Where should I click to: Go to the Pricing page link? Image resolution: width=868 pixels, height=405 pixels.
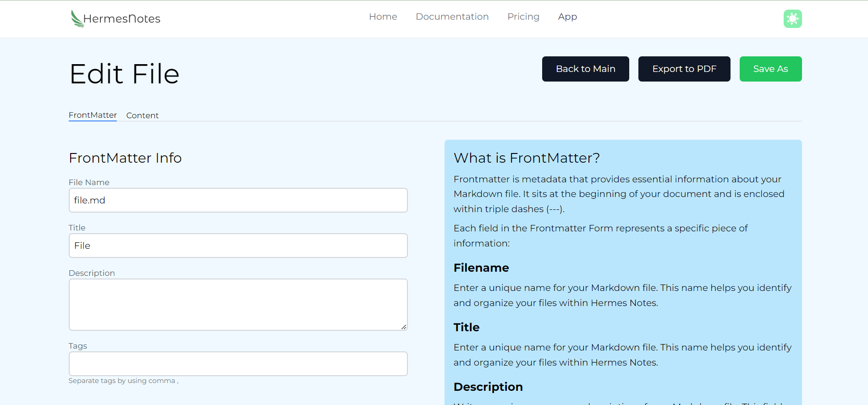click(x=523, y=16)
